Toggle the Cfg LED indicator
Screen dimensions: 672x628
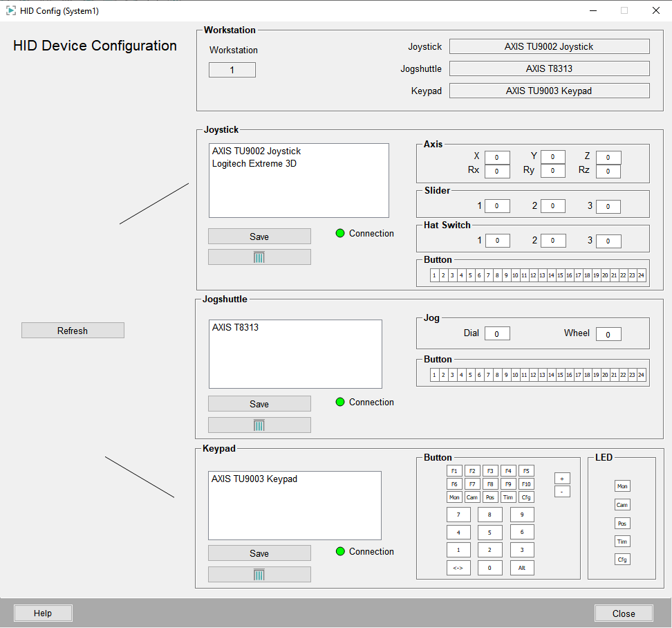622,560
